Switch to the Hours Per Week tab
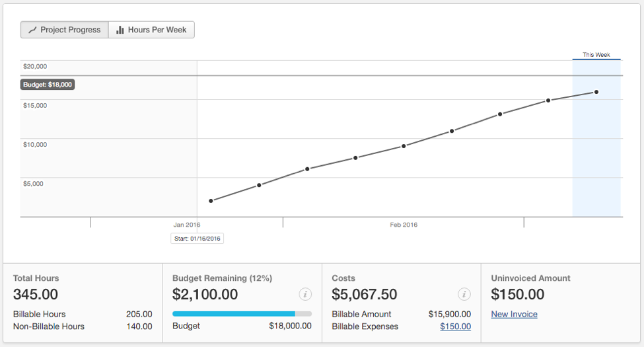 pos(151,30)
